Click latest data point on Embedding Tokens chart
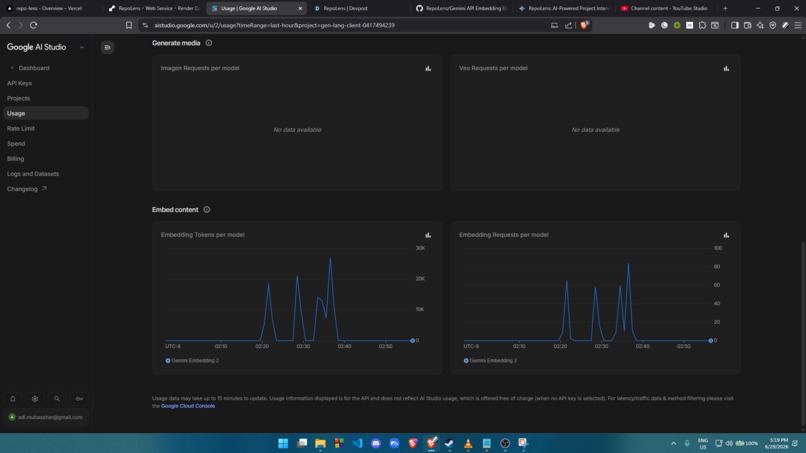This screenshot has width=806, height=453. point(412,340)
